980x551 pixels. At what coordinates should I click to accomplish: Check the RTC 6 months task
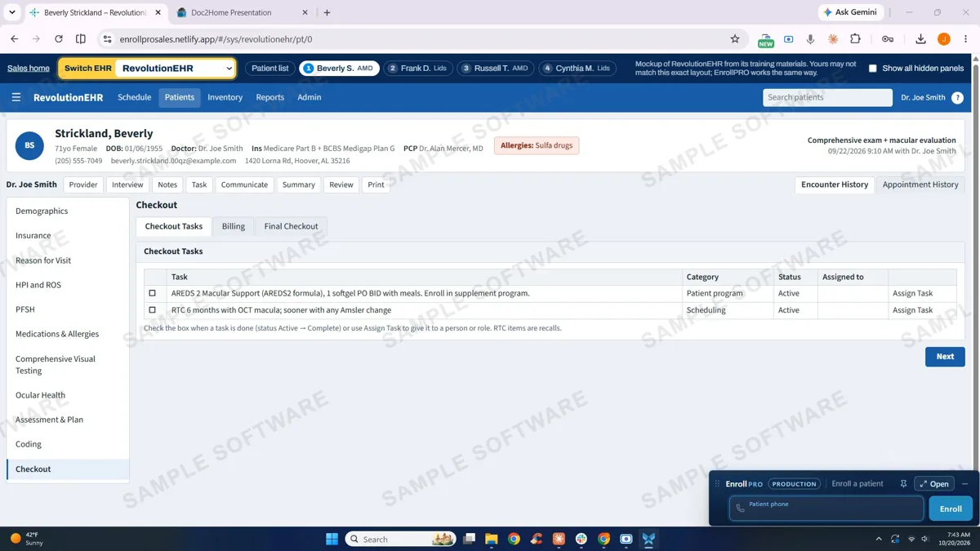coord(152,310)
